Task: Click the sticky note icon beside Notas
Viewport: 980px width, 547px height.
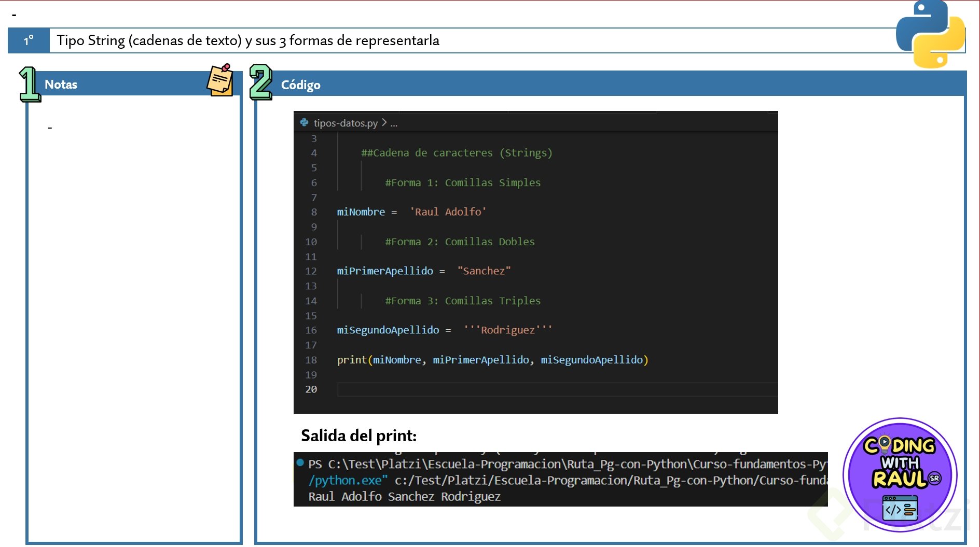Action: (x=220, y=81)
